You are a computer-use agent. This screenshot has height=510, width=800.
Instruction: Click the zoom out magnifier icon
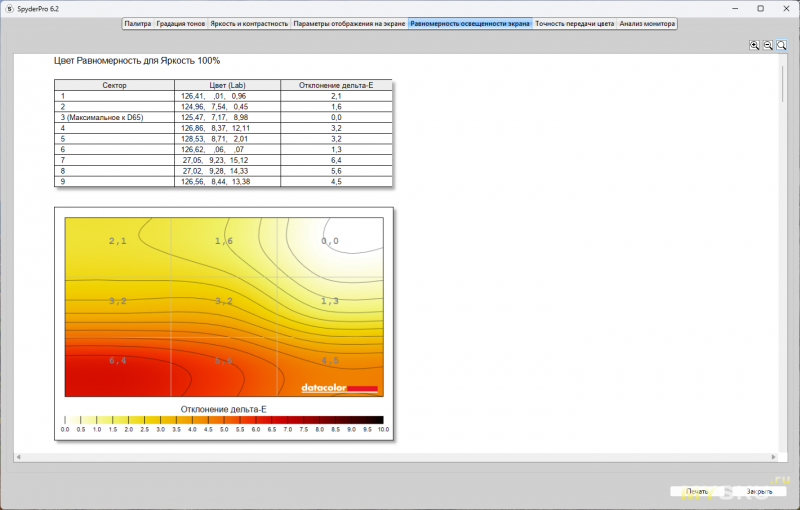tap(768, 45)
